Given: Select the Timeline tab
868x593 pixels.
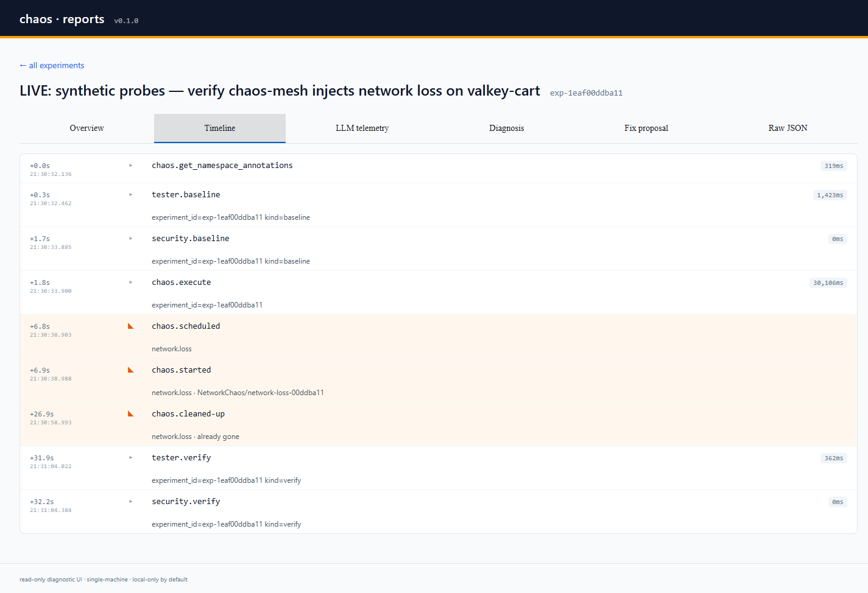Looking at the screenshot, I should (x=220, y=128).
